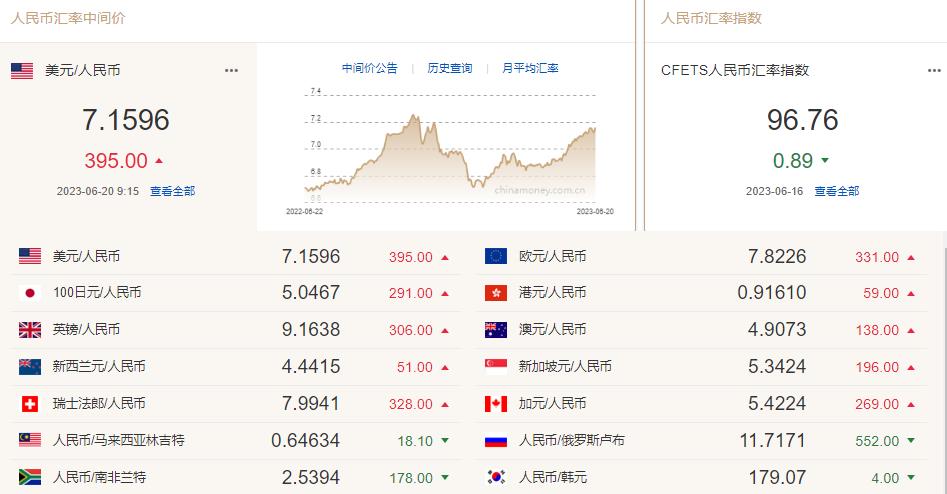Click 查看全部 under the USD/CNY rate
This screenshot has height=494, width=947.
[172, 191]
